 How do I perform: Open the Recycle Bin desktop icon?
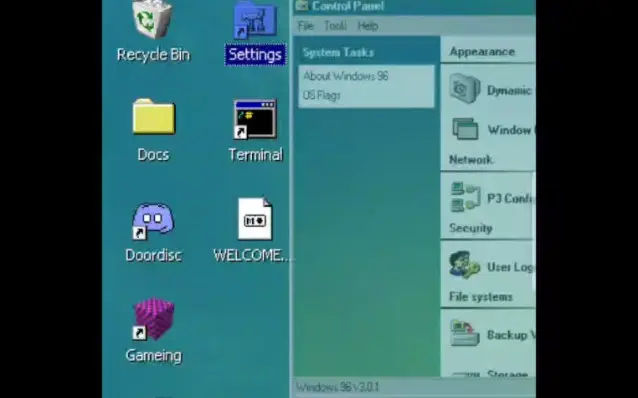click(x=153, y=20)
